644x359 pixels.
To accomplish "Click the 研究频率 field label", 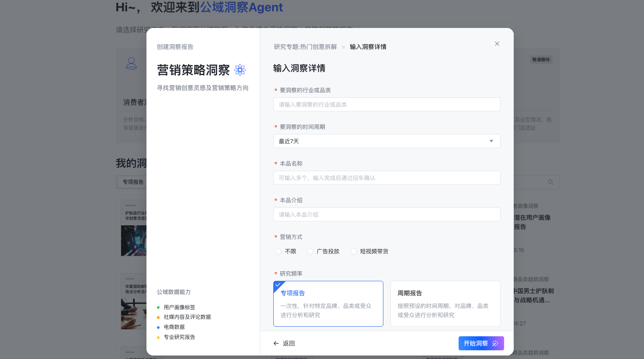I will click(291, 273).
